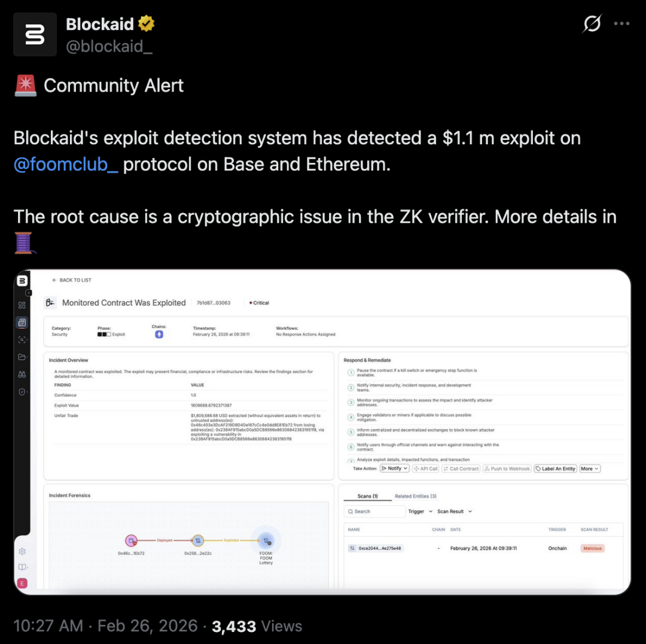Select the active monitoring panel icon in sidebar

(x=22, y=322)
